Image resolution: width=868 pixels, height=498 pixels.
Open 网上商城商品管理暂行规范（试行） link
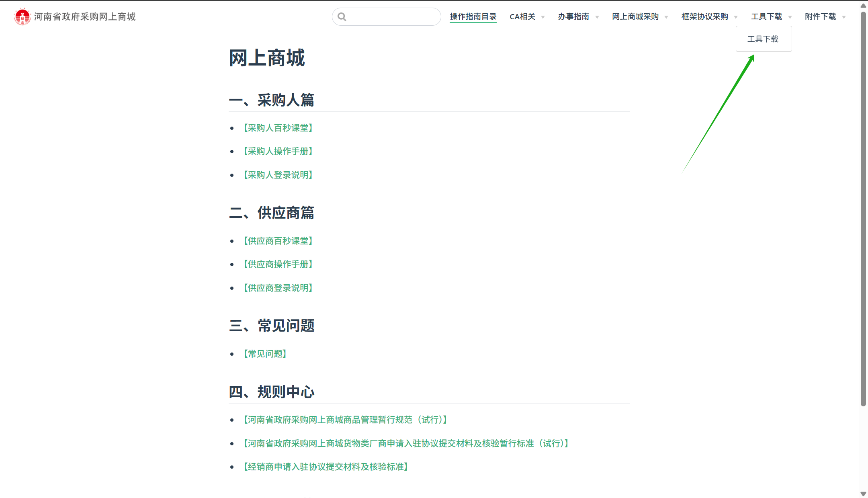(346, 420)
